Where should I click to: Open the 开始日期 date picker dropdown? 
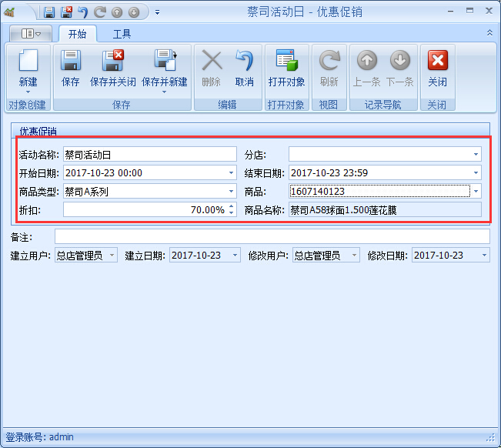231,173
